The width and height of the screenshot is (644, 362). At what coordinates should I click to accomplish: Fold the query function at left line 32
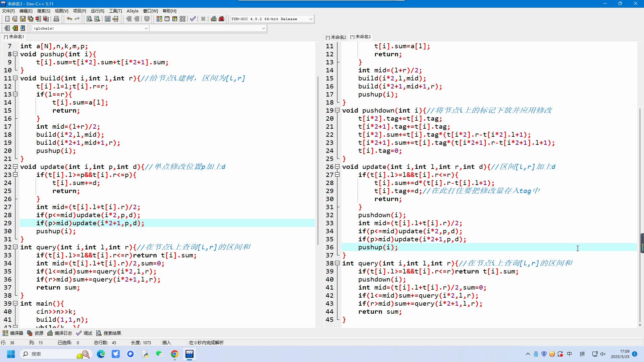(15, 247)
